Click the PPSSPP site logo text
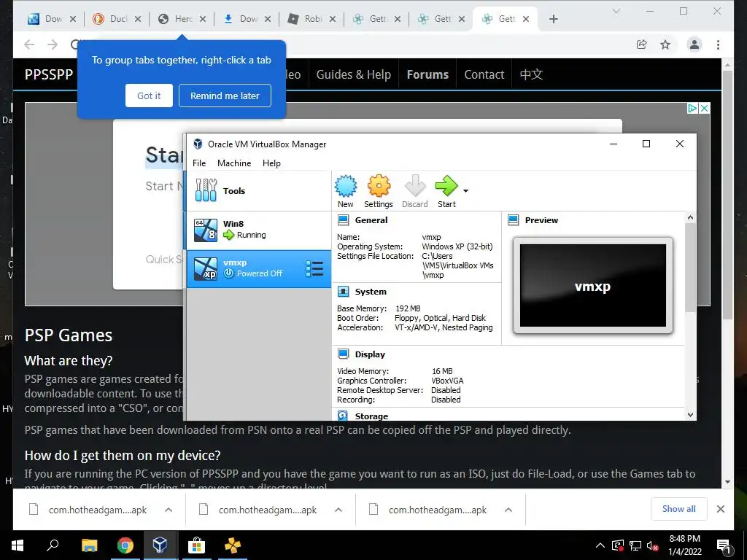This screenshot has width=747, height=560. [x=49, y=74]
